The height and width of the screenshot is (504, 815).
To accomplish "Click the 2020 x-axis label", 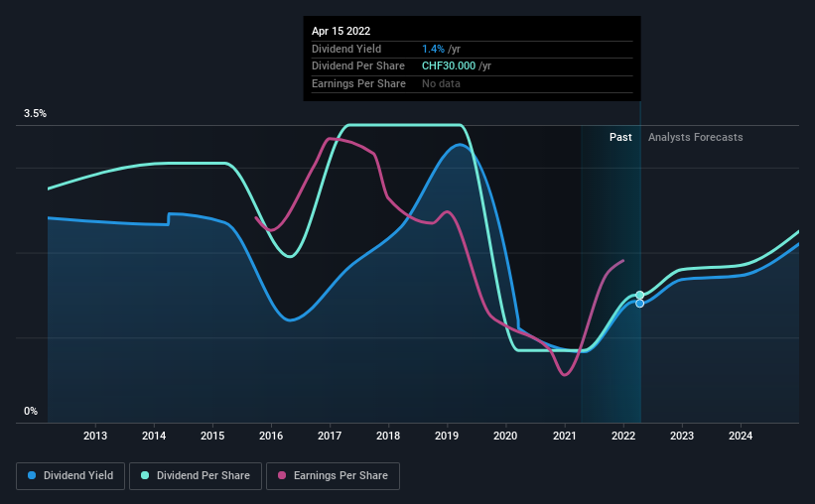I will point(505,436).
